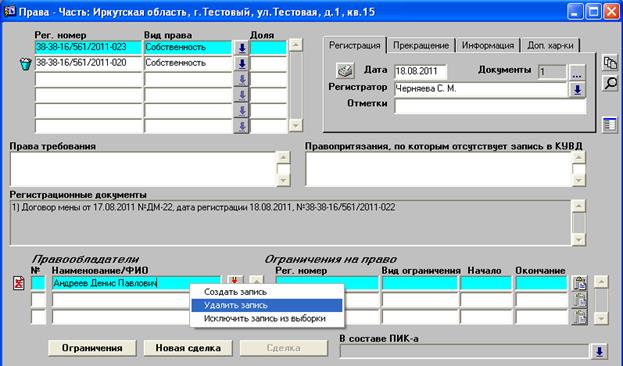The image size is (623, 366).
Task: Click up arrow of Ограничения на право scrollbar
Action: (601, 282)
